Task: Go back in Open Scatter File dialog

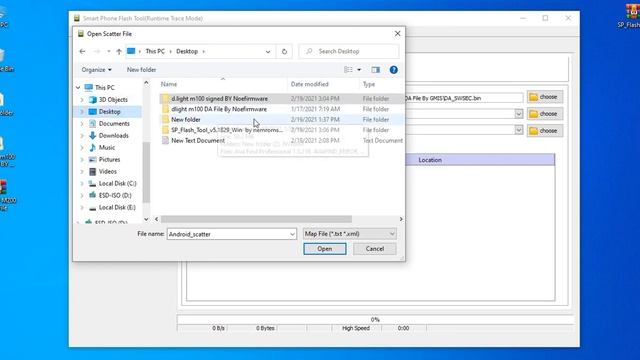Action: (x=82, y=51)
